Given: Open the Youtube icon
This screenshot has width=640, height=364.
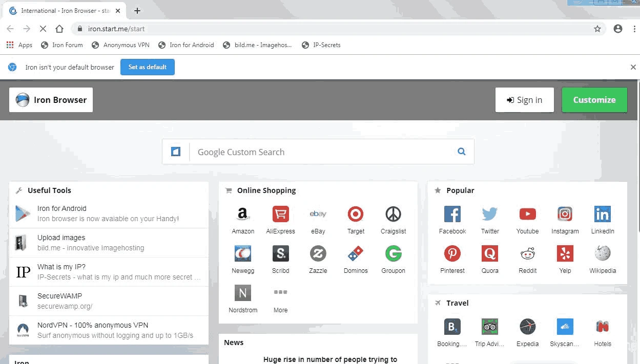Looking at the screenshot, I should 527,214.
